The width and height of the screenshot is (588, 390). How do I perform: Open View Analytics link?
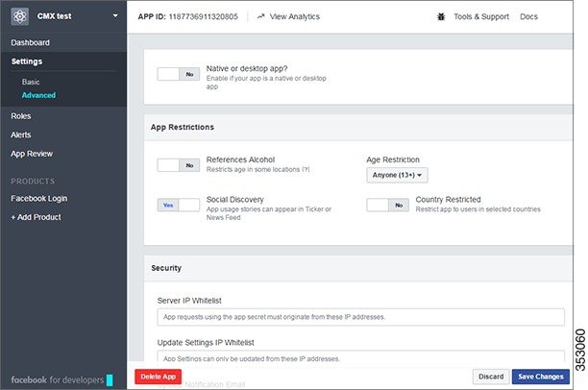294,16
